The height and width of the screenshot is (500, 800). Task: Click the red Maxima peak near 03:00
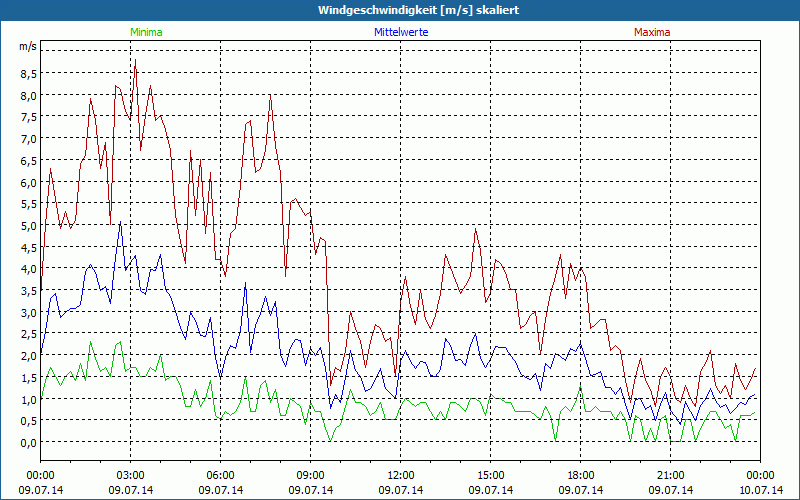(x=135, y=60)
